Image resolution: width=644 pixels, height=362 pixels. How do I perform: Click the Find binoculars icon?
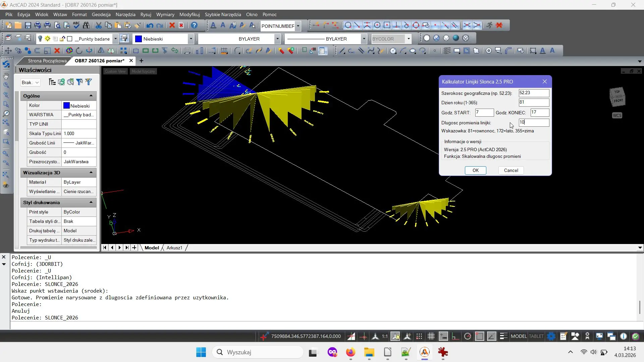[x=86, y=25]
